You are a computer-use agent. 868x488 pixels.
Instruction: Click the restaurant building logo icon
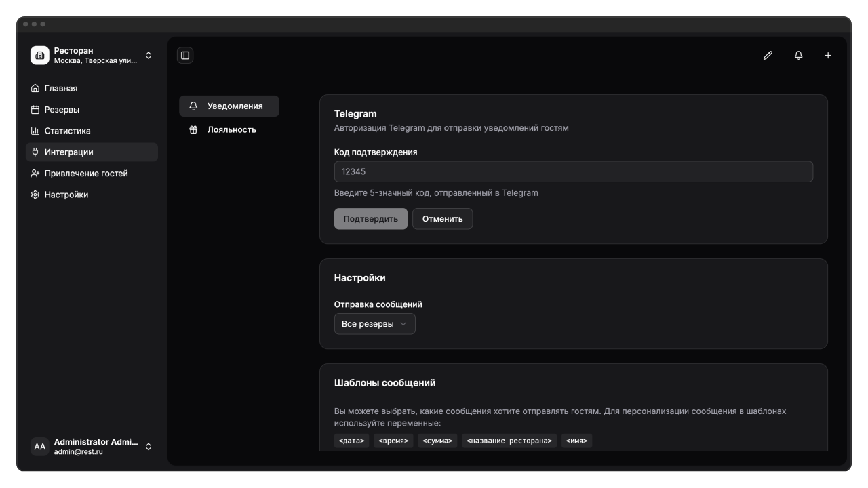click(x=40, y=56)
